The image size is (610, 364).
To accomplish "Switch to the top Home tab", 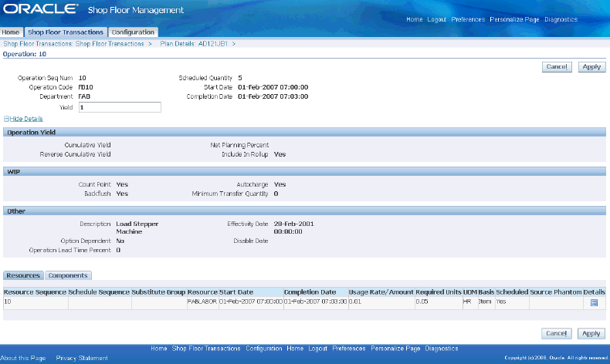I will tap(11, 32).
